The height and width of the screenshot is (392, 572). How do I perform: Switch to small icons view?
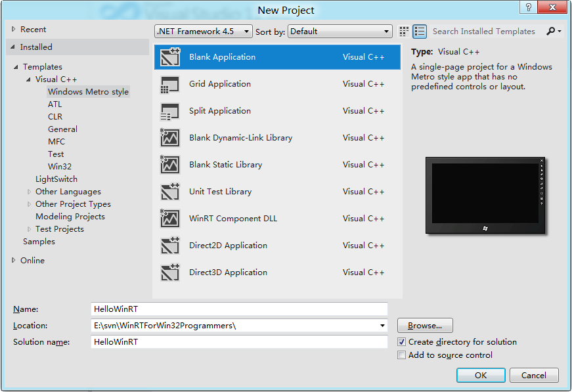pyautogui.click(x=403, y=32)
